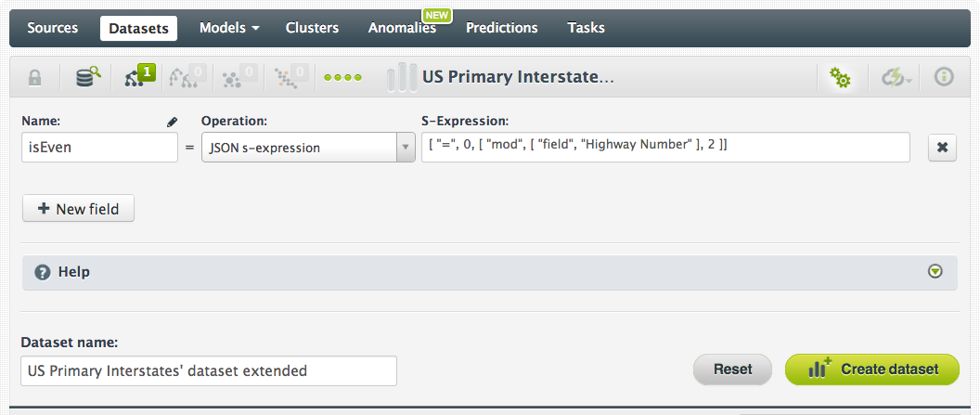Open the Models menu
This screenshot has width=980, height=415.
(x=229, y=28)
